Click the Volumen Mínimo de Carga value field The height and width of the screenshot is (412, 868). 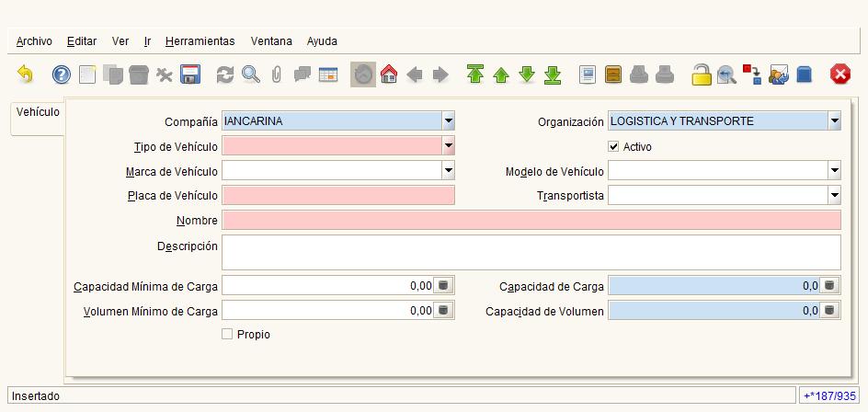pyautogui.click(x=327, y=310)
